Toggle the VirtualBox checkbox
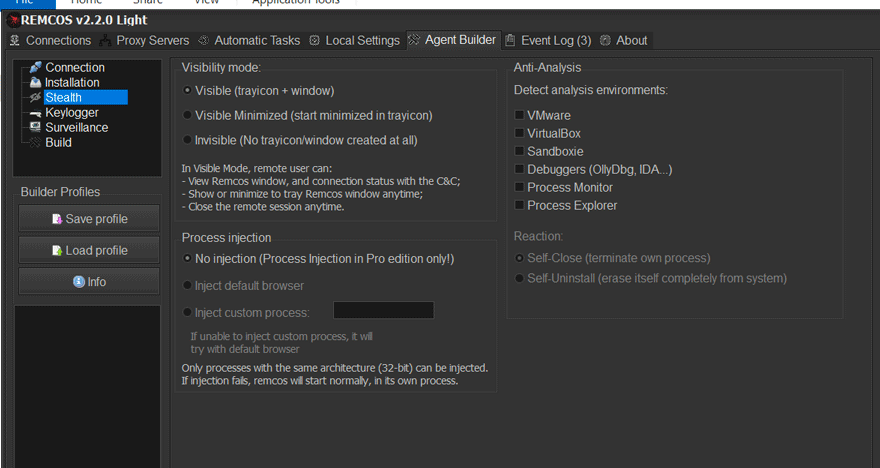 point(519,133)
